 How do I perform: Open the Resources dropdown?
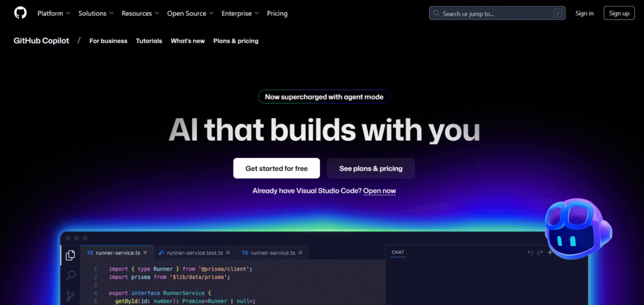coord(140,13)
